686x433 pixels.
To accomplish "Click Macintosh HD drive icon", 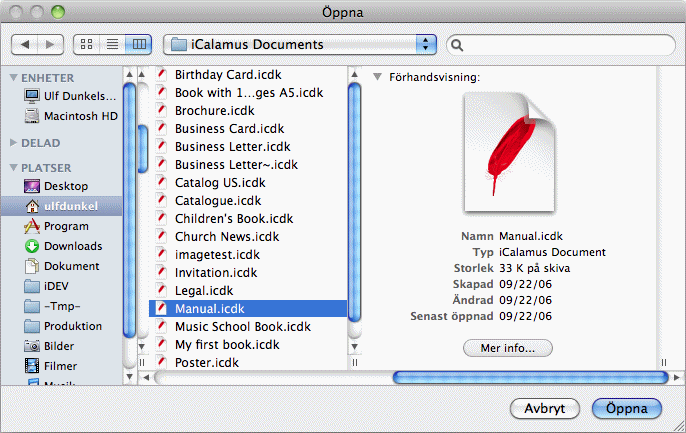I will pyautogui.click(x=32, y=116).
